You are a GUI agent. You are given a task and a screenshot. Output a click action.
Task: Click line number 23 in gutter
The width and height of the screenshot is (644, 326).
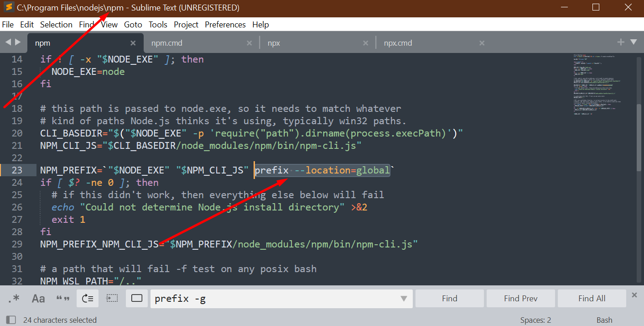click(x=17, y=170)
